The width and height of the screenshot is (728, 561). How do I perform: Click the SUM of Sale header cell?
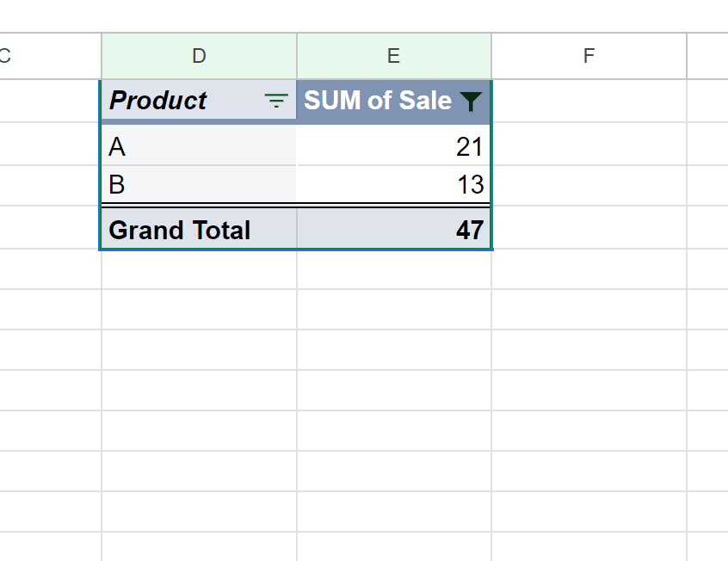(x=379, y=101)
